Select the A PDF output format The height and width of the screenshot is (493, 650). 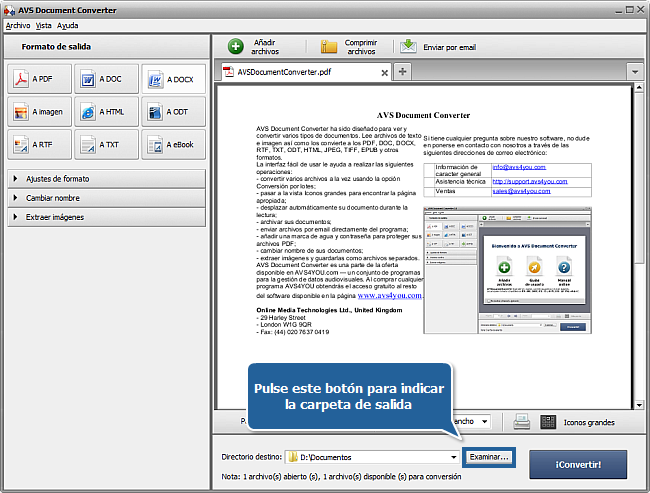(x=39, y=79)
